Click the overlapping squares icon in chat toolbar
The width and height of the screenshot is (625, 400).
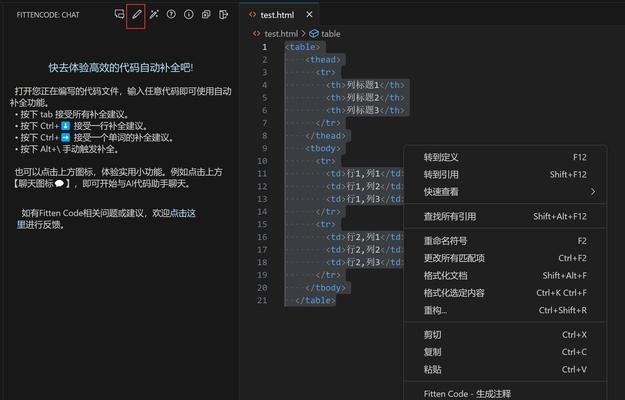click(x=206, y=15)
